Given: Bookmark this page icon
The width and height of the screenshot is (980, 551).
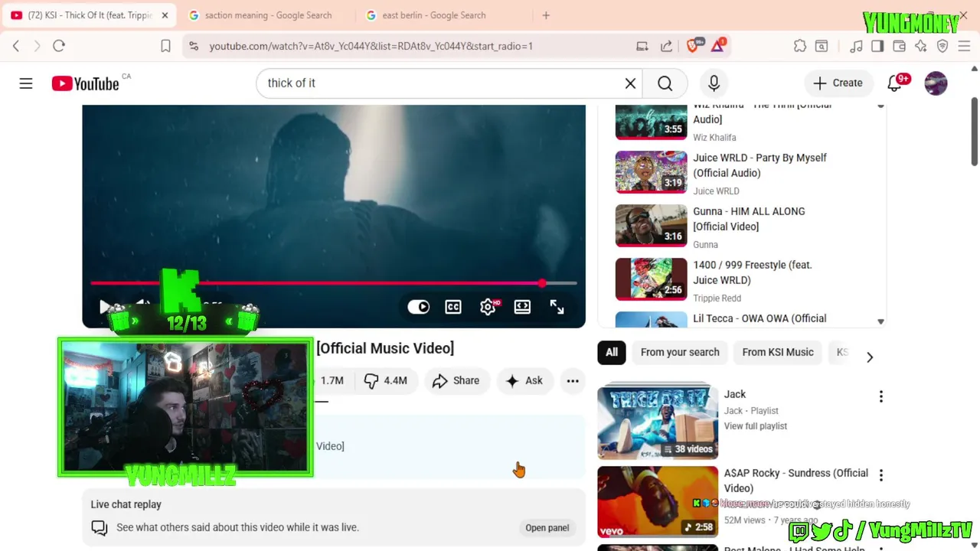Looking at the screenshot, I should (165, 46).
